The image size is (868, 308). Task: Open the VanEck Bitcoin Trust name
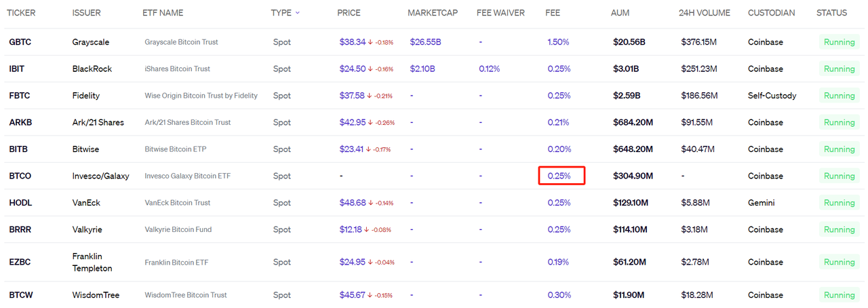point(178,203)
